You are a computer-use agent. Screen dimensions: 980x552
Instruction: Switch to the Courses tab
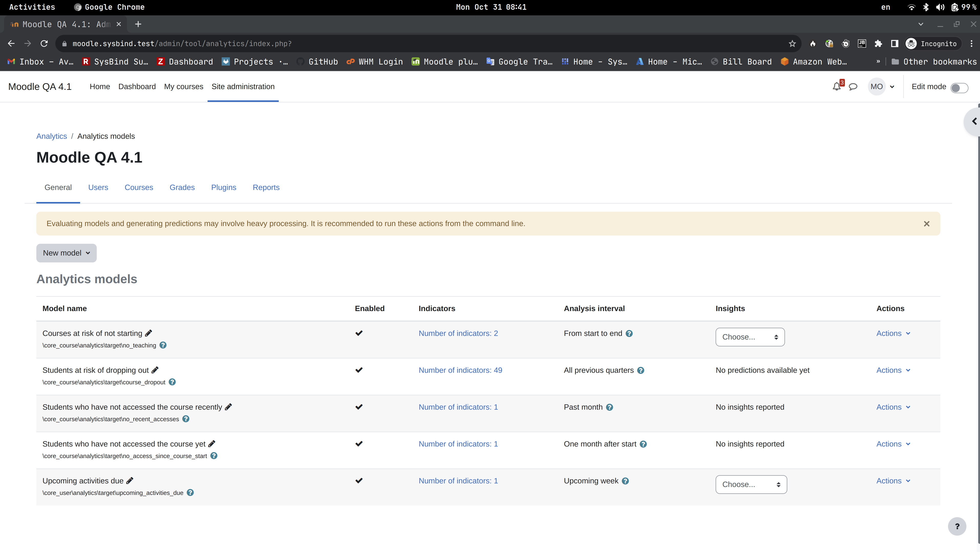[139, 188]
